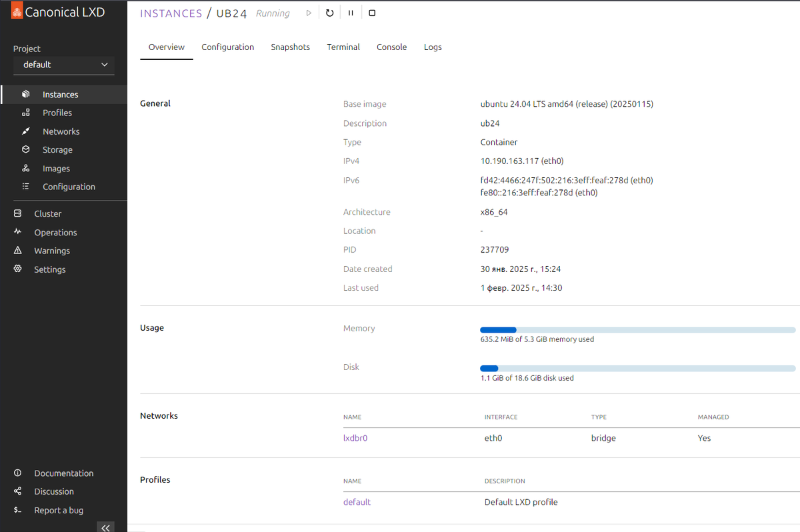Click the PID value 237709

[495, 250]
